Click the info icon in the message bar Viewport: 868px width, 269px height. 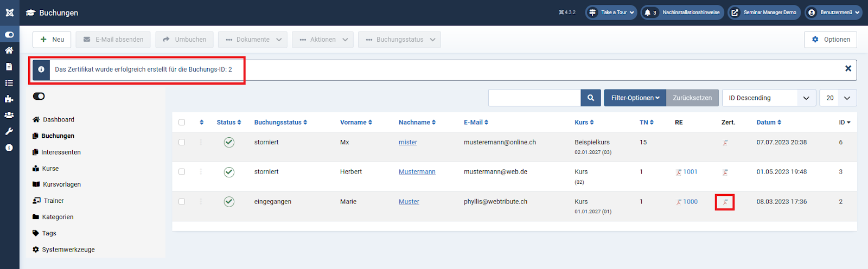click(x=41, y=69)
